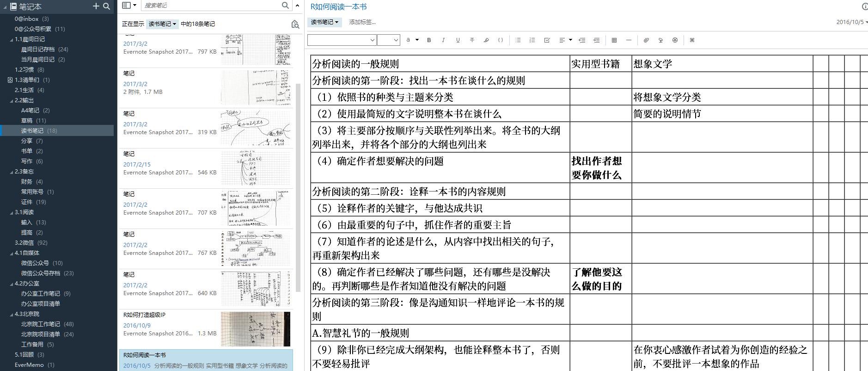Open the font color dropdown arrow
This screenshot has width=868, height=371.
coord(417,40)
